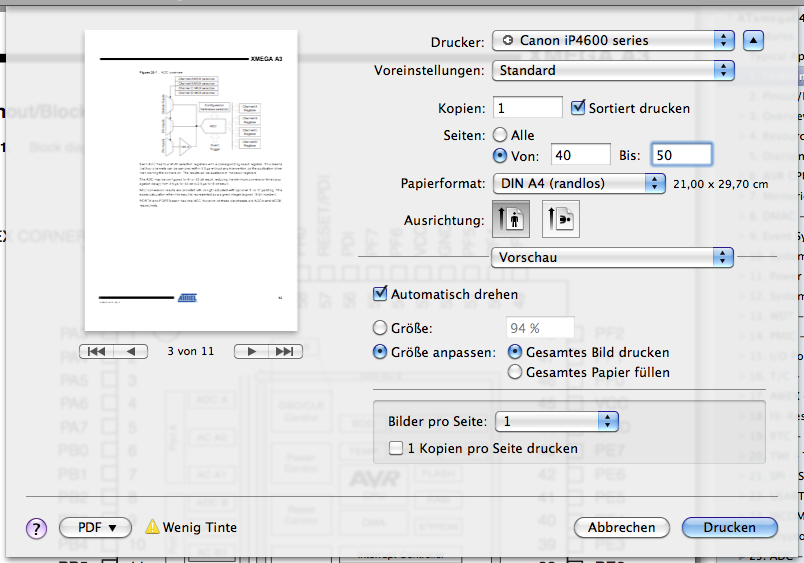Viewport: 804px width, 563px height.
Task: Click the Wenig Tinte warning icon
Action: (x=152, y=527)
